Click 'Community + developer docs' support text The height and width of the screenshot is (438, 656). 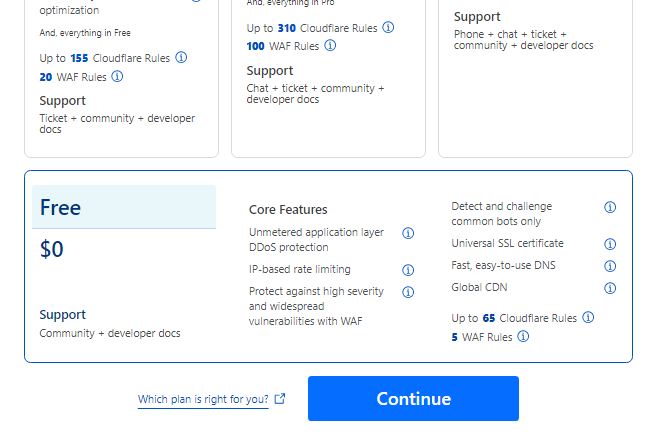click(110, 333)
